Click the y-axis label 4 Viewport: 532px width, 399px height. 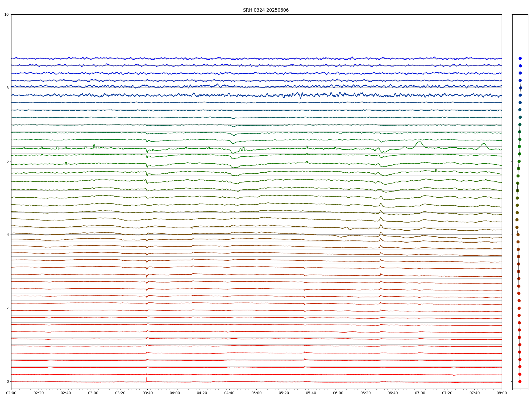click(7, 235)
